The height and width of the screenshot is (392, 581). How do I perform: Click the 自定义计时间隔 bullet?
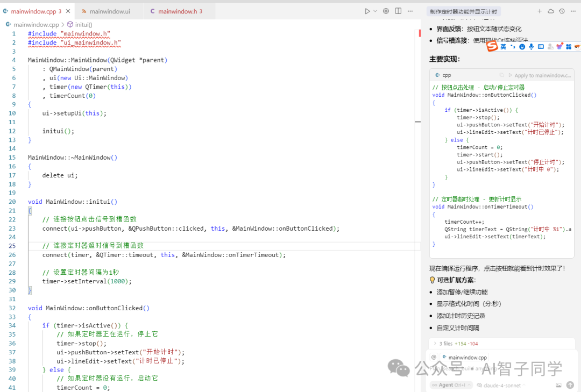point(458,328)
